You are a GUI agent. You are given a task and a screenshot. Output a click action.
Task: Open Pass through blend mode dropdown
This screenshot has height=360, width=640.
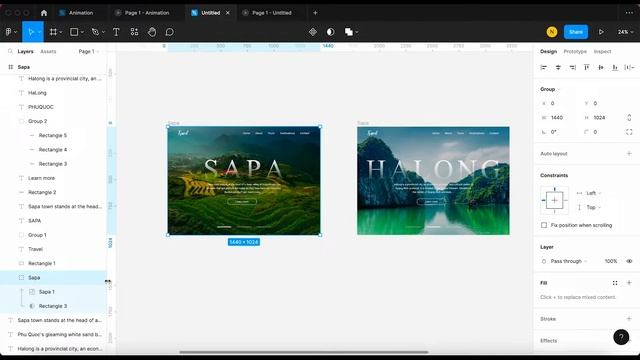coord(569,261)
